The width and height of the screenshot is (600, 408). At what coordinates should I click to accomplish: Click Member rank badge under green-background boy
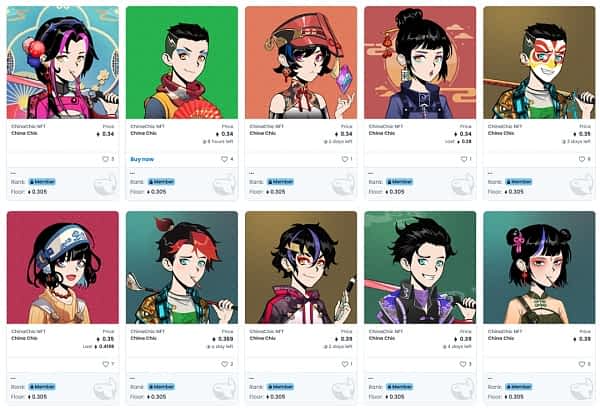tap(161, 182)
